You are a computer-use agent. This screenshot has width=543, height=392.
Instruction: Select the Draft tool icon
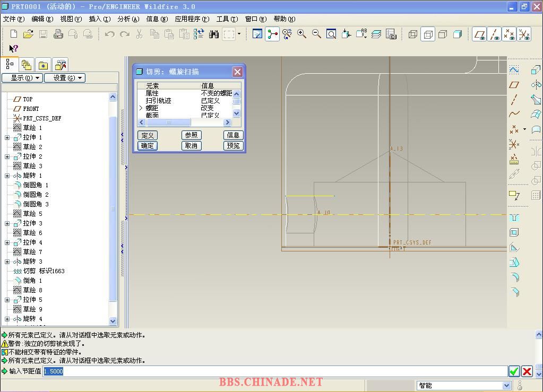pos(514,248)
